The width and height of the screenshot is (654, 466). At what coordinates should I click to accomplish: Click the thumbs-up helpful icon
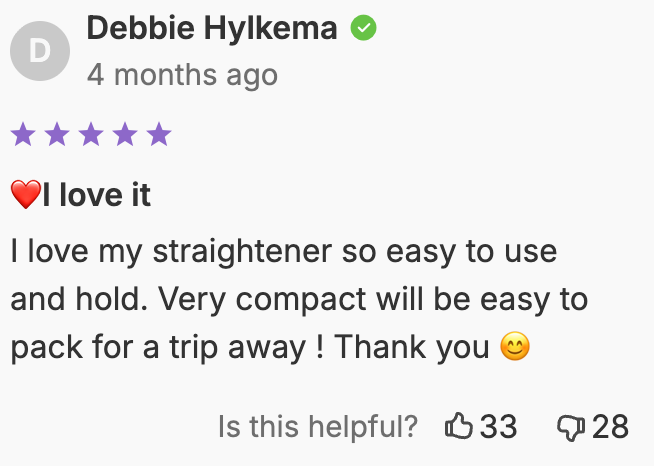[459, 428]
